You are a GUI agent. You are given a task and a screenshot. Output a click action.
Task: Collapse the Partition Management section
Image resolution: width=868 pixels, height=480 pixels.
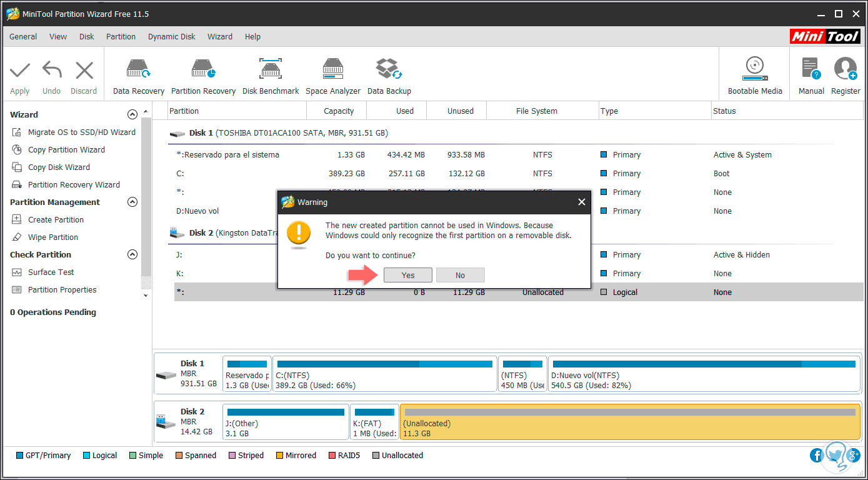click(132, 202)
